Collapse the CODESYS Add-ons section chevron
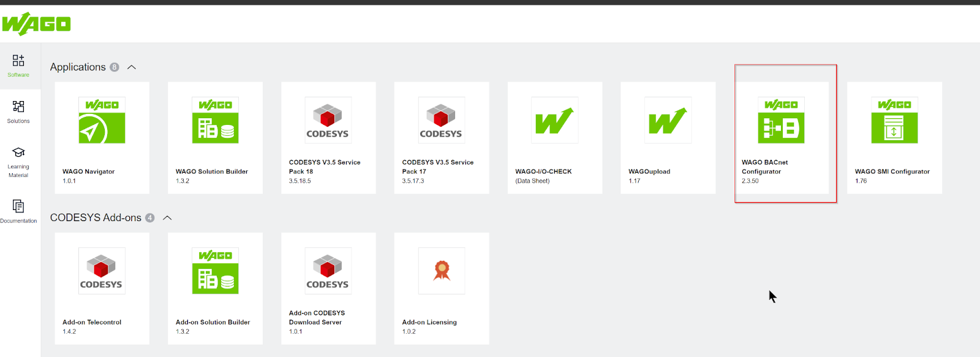This screenshot has width=980, height=357. 167,218
